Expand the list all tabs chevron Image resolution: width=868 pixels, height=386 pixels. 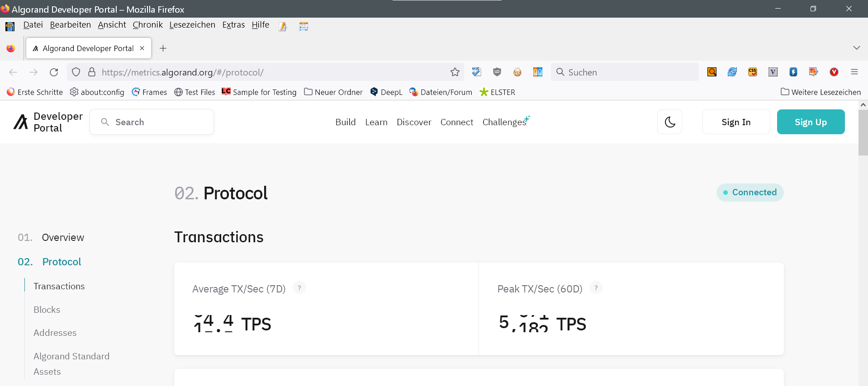856,48
